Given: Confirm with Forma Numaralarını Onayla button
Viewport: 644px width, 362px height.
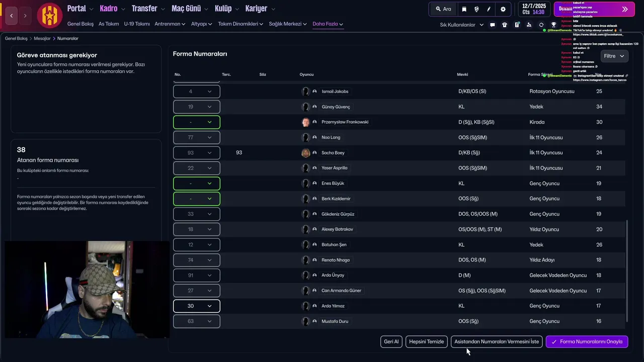Looking at the screenshot, I should coord(587,341).
